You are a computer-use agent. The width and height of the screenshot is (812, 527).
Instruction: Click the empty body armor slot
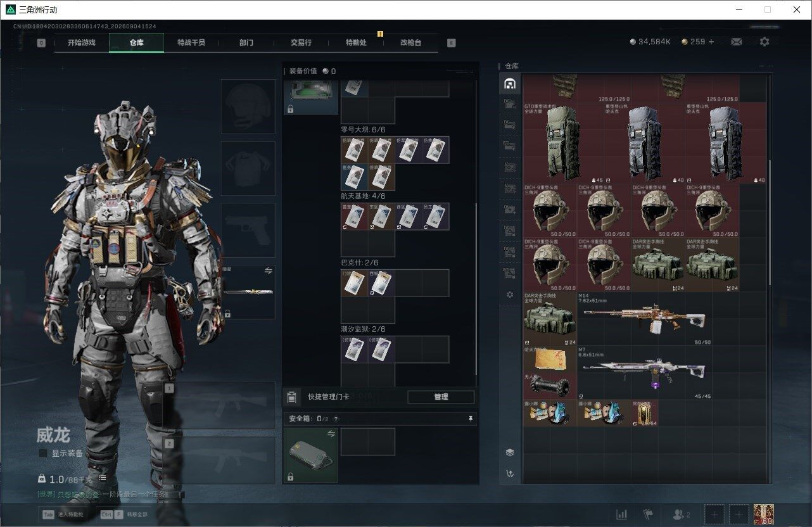coord(248,168)
